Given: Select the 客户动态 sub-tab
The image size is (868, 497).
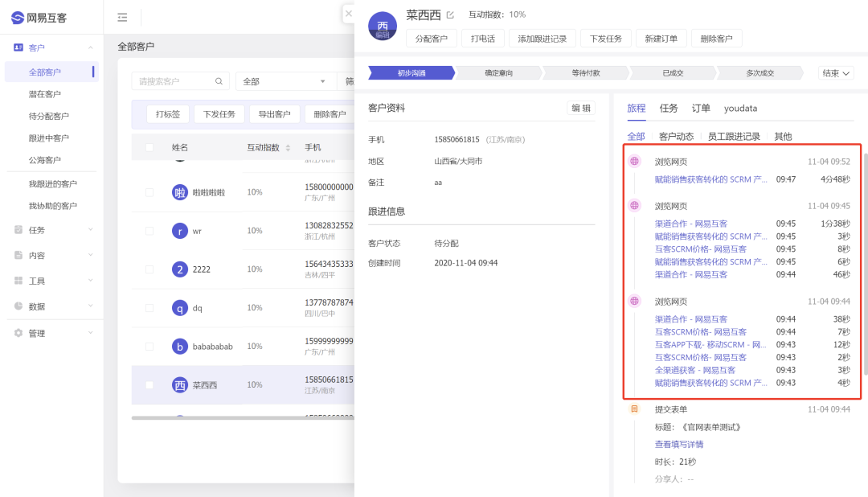Looking at the screenshot, I should (x=676, y=136).
